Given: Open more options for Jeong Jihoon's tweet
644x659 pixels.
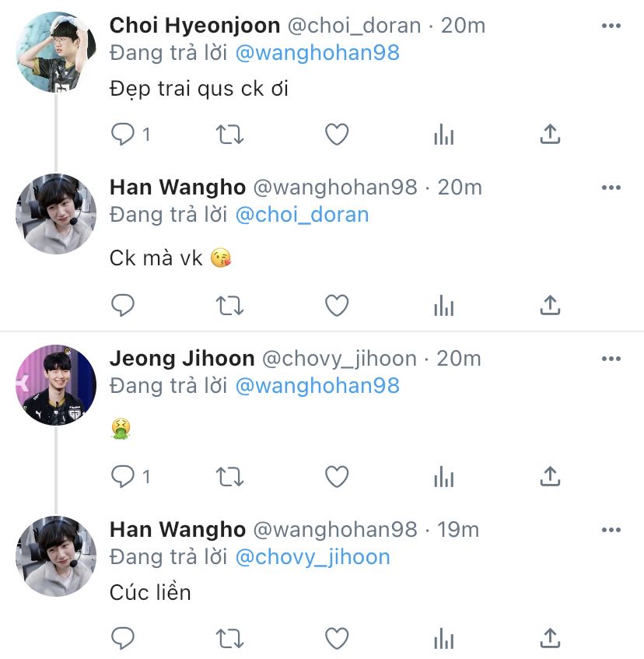Looking at the screenshot, I should point(611,359).
